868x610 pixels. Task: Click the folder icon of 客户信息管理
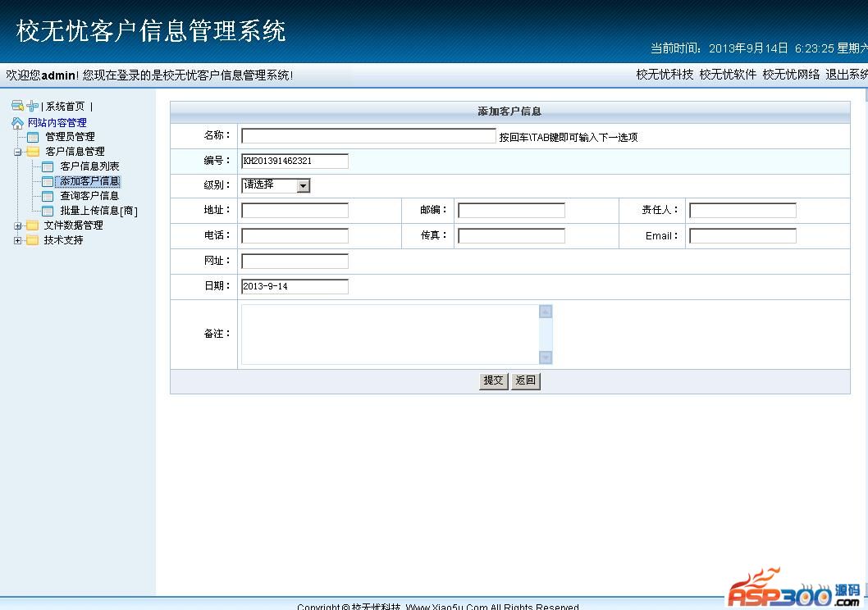click(x=33, y=152)
